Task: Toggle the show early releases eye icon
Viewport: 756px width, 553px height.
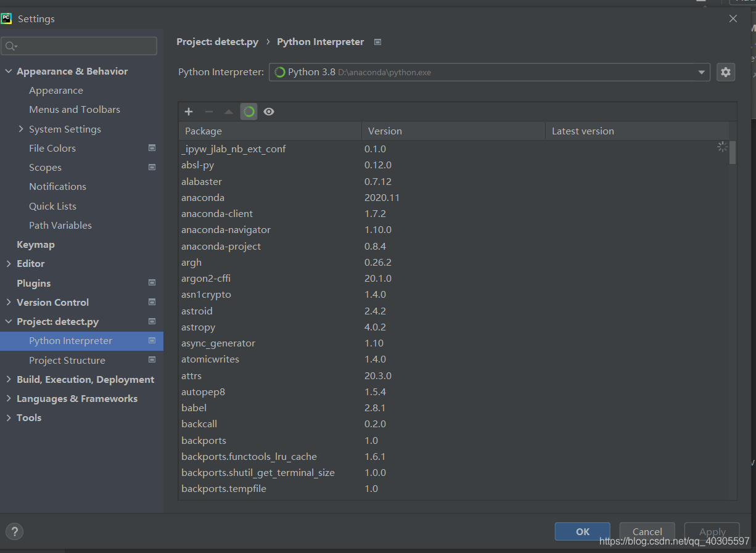Action: pyautogui.click(x=269, y=112)
